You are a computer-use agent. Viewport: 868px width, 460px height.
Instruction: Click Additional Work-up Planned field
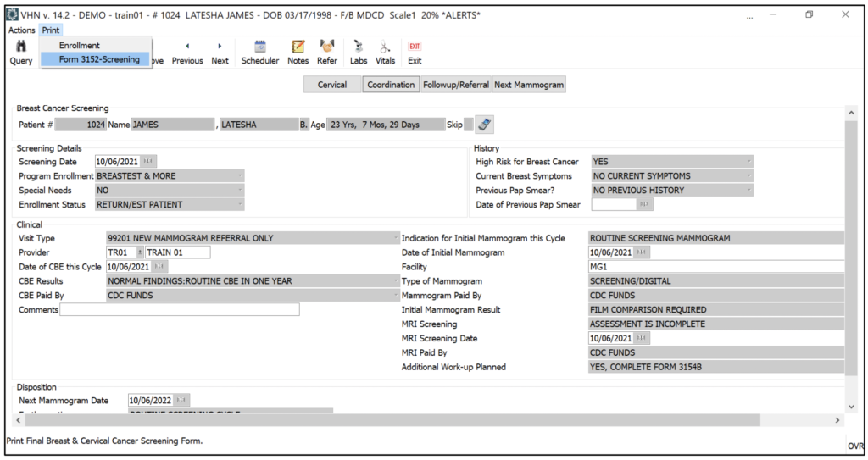pos(716,367)
